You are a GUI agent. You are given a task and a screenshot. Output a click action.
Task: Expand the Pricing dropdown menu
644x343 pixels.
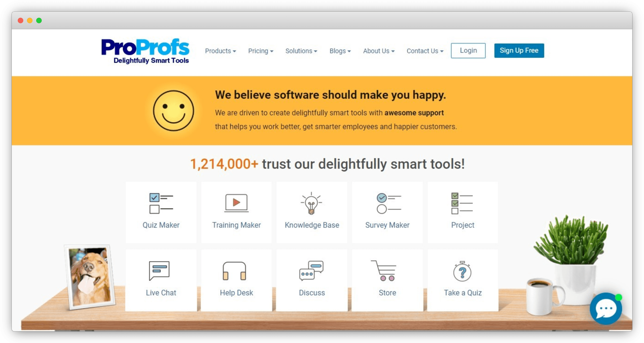tap(260, 51)
